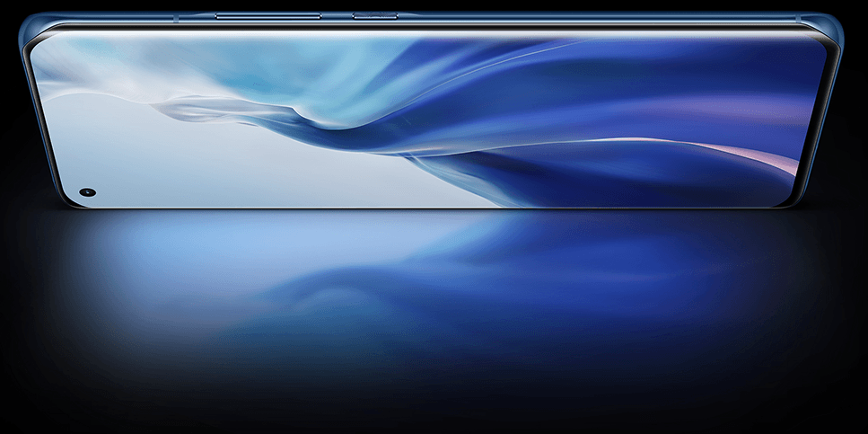This screenshot has height=434, width=868.
Task: Tap the punch-hole front camera
Action: click(87, 192)
